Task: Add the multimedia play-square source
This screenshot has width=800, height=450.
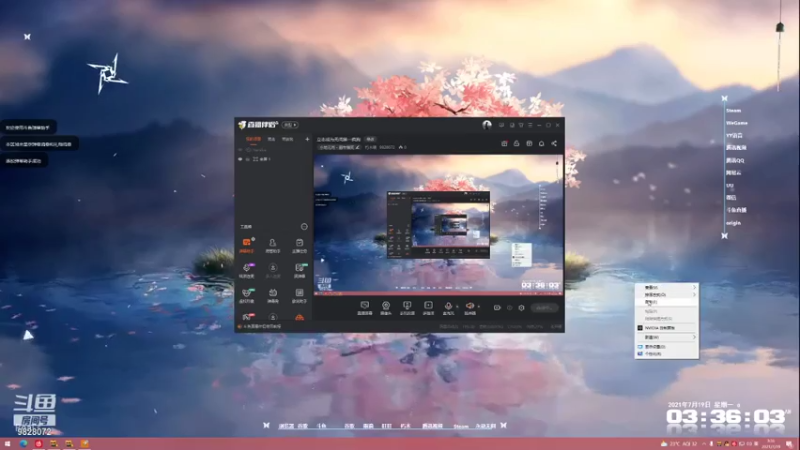Action: (x=428, y=306)
